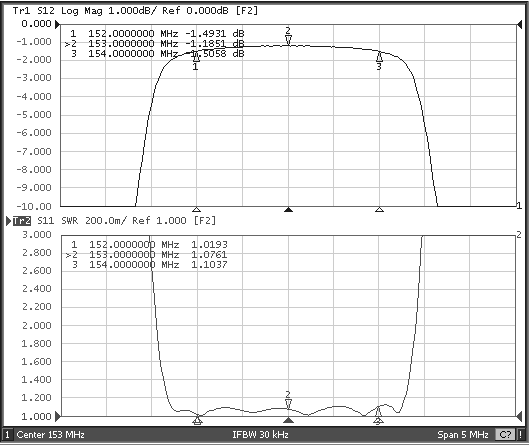Activate the highlighted Tr2 trace label
Viewport: 529px width, 445px height.
pyautogui.click(x=22, y=221)
